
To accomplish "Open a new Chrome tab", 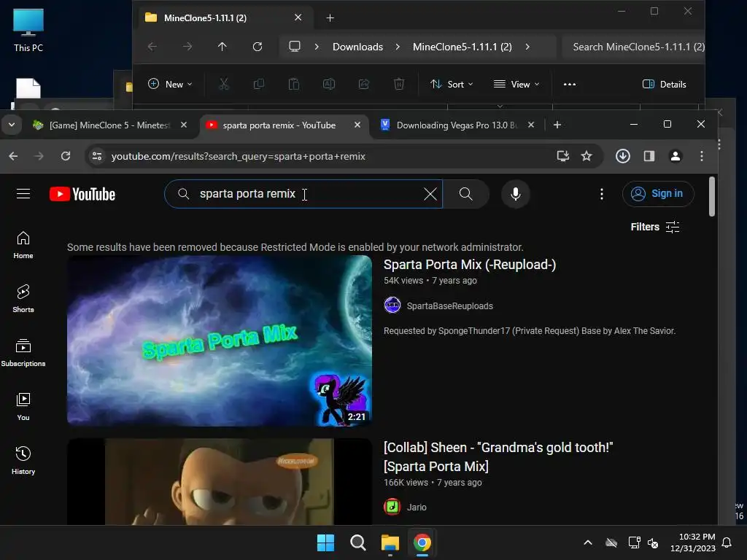I will click(x=557, y=125).
